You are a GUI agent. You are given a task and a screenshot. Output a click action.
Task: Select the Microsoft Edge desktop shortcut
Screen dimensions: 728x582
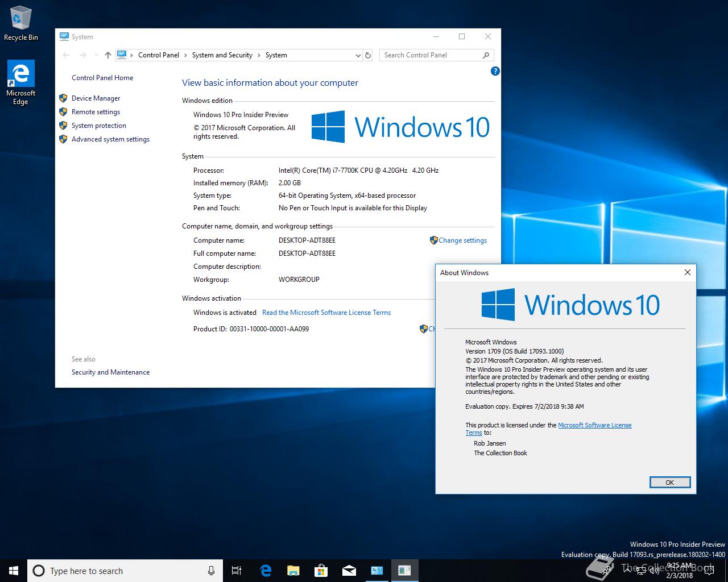point(20,82)
